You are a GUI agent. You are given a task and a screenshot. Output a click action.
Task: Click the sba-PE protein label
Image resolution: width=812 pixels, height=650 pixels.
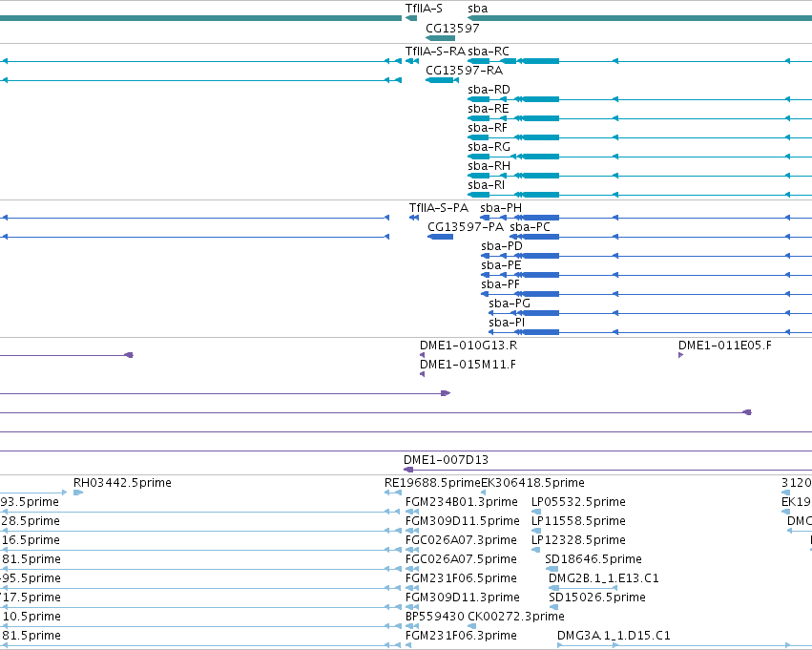click(501, 265)
